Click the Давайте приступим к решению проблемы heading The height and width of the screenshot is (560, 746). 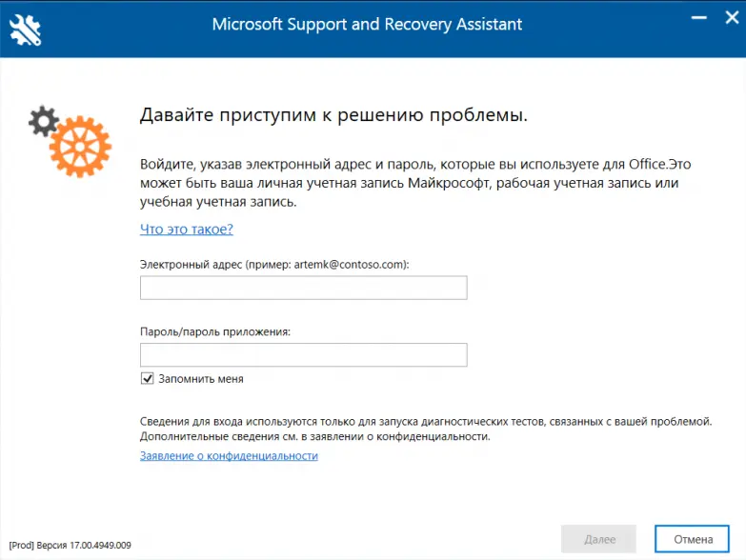[x=333, y=116]
